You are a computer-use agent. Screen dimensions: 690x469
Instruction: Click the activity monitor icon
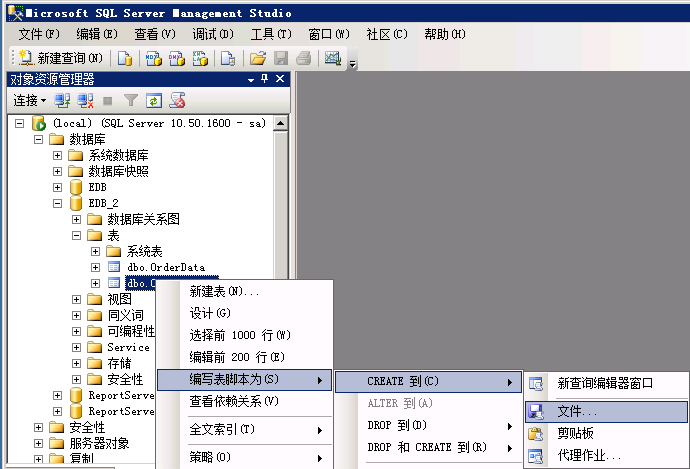click(333, 58)
